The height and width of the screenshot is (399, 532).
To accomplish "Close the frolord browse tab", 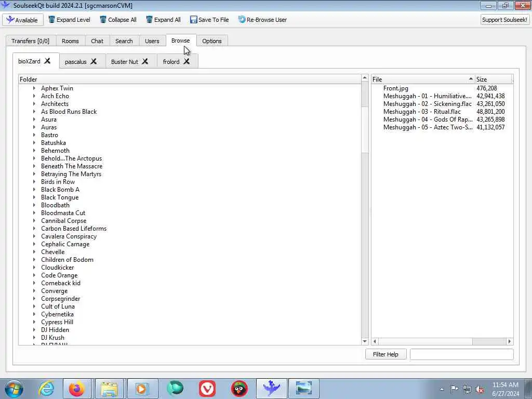I will point(187,61).
